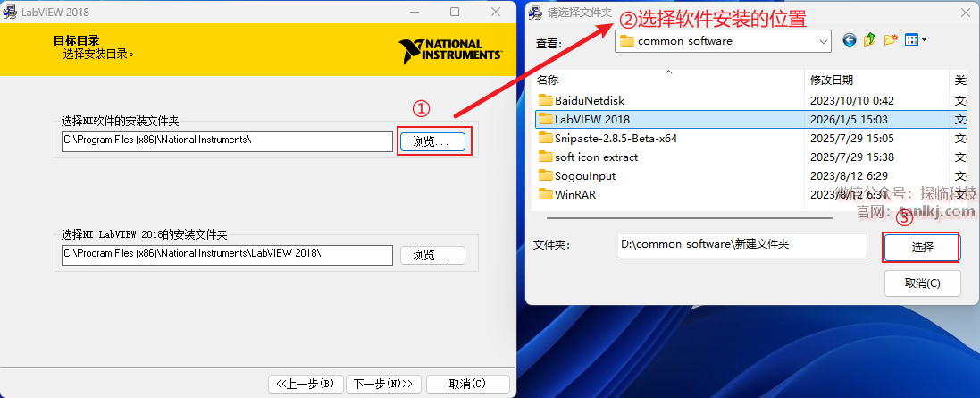The width and height of the screenshot is (980, 398).
Task: Choose the SogouInput folder
Action: pyautogui.click(x=585, y=175)
